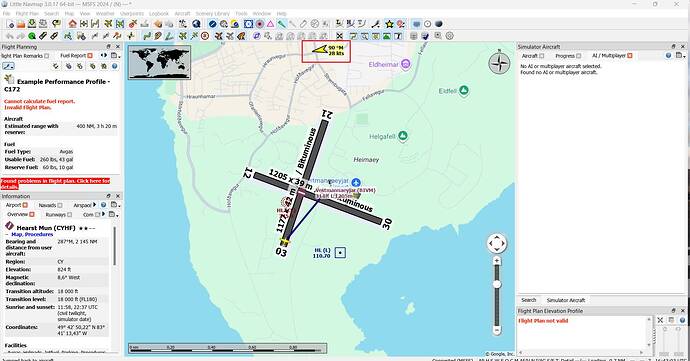Open help in Flight Planning panel toolbar
This screenshot has height=361, width=690.
point(114,66)
